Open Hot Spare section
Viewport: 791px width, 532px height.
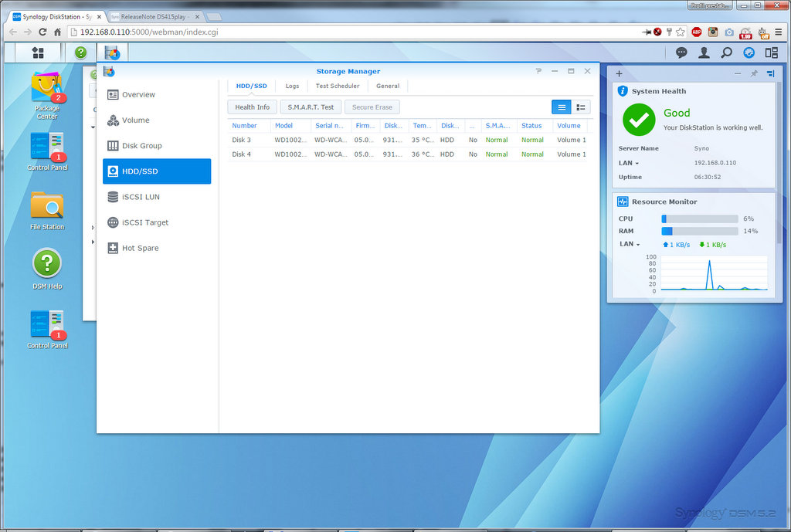(157, 248)
